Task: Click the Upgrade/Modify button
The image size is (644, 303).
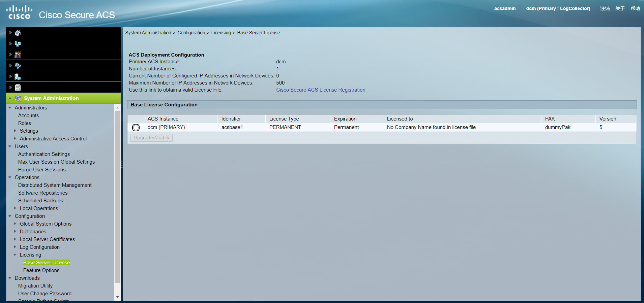Action: [x=151, y=138]
